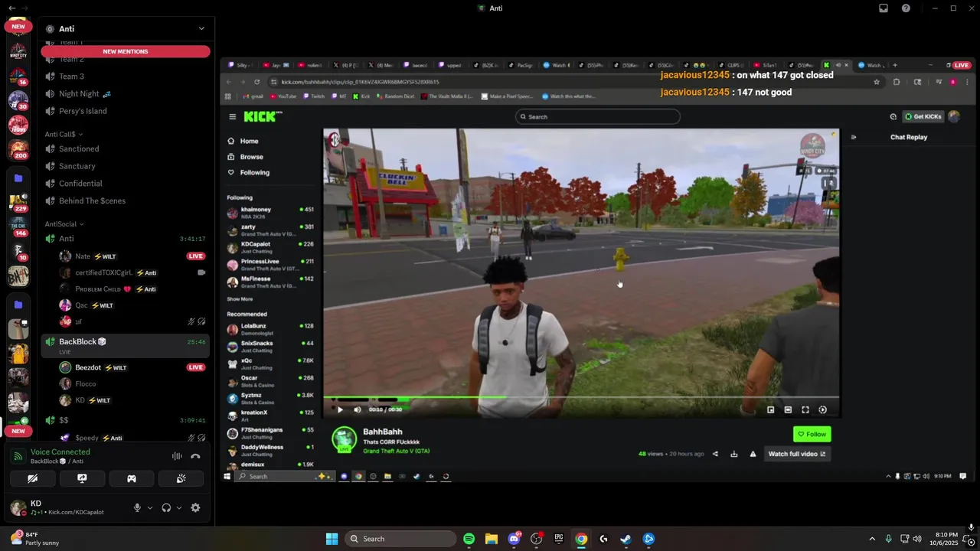Share the clip with the share icon
This screenshot has width=980, height=551.
(x=715, y=454)
